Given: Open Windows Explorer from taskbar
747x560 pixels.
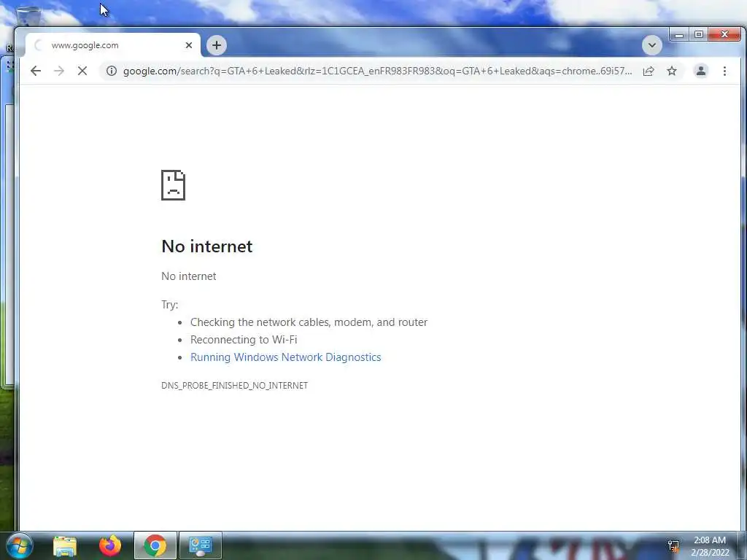Looking at the screenshot, I should (x=65, y=545).
